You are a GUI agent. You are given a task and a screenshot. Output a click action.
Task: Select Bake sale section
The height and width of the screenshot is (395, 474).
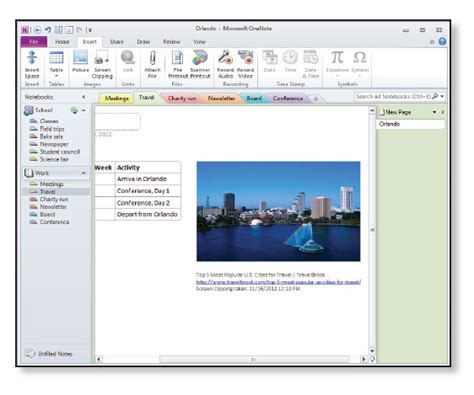coord(51,136)
